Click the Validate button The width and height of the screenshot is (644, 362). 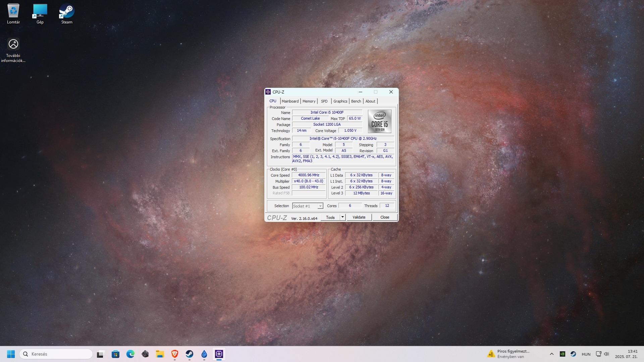(359, 217)
